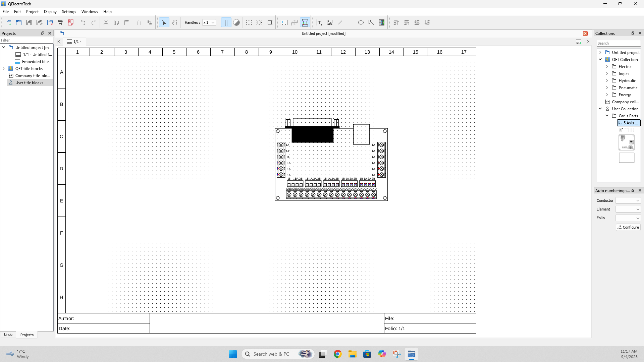This screenshot has width=644, height=362.
Task: Select the hand pan view tool
Action: (x=174, y=22)
